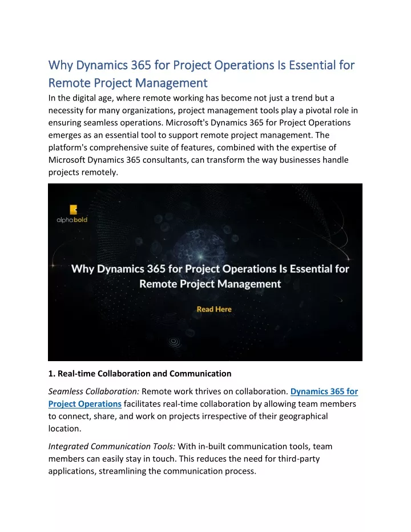
Task: Click the Read Here banner button
Action: 214,310
